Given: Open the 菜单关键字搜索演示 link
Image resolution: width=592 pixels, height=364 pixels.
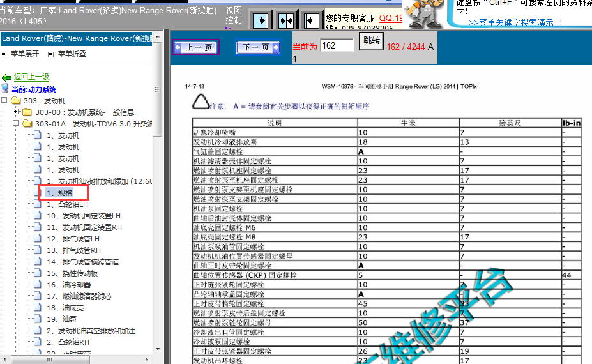Looking at the screenshot, I should 511,22.
